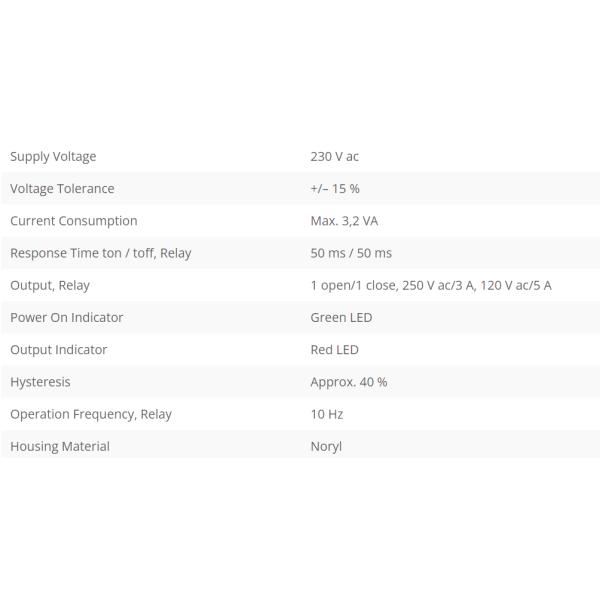Screen dimensions: 600x600
Task: Click the Output Indicator label
Action: [58, 349]
